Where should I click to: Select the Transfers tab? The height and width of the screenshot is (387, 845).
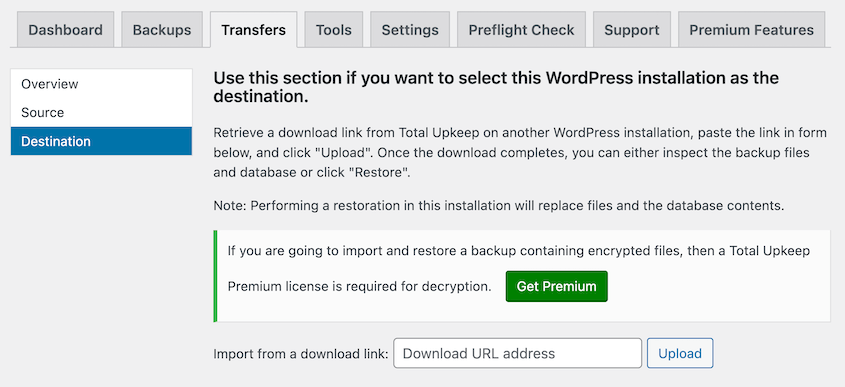pos(253,30)
